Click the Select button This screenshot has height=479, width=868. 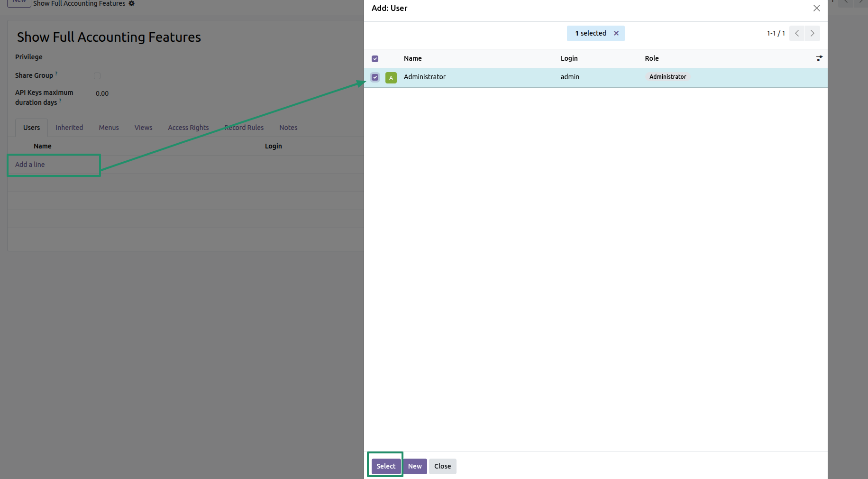click(386, 466)
